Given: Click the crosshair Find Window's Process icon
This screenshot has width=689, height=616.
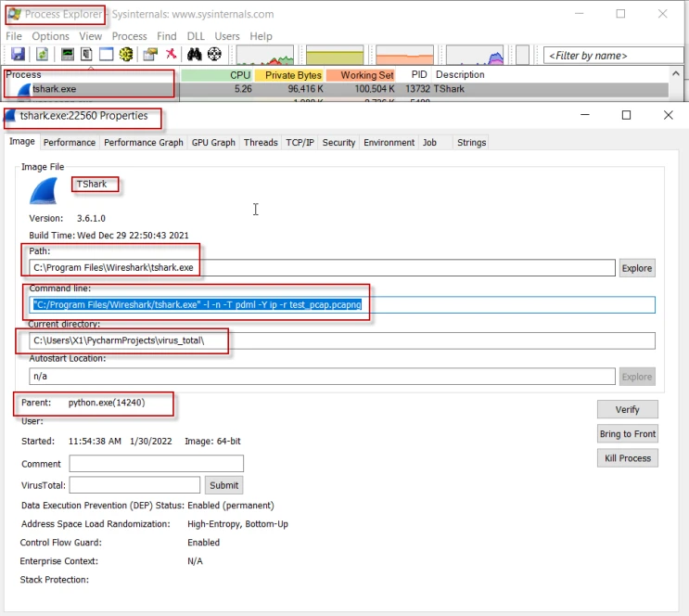Looking at the screenshot, I should (215, 55).
